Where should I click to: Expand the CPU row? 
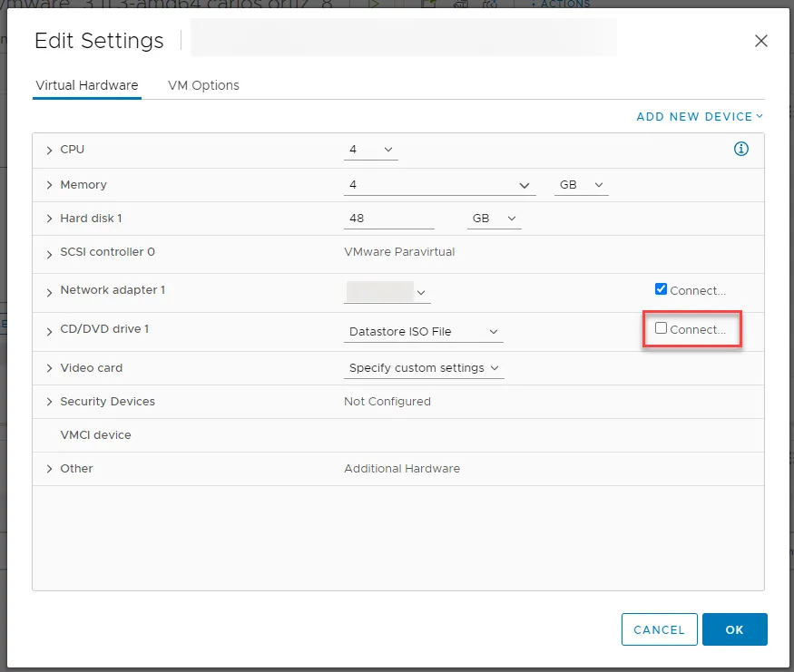pos(49,151)
